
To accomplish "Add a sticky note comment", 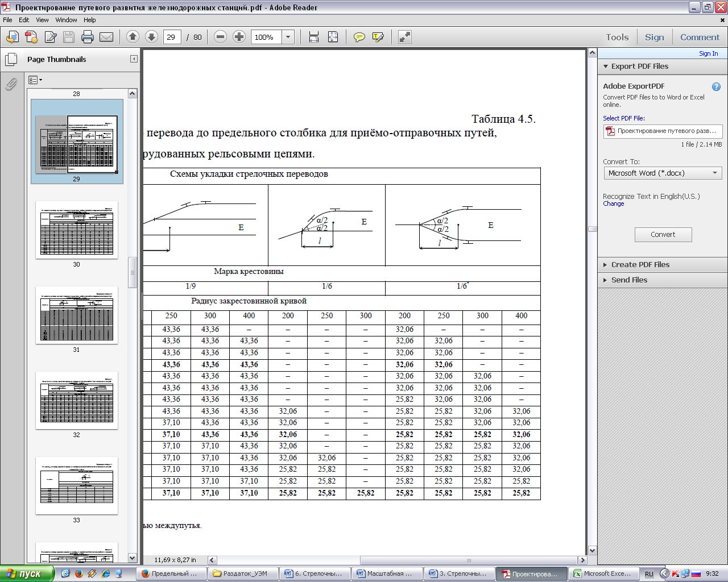I will tap(359, 38).
